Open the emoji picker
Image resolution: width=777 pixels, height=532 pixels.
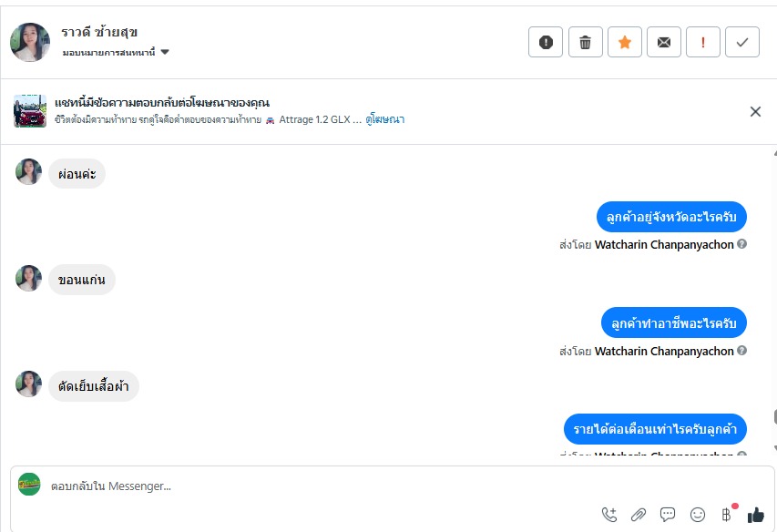click(698, 515)
